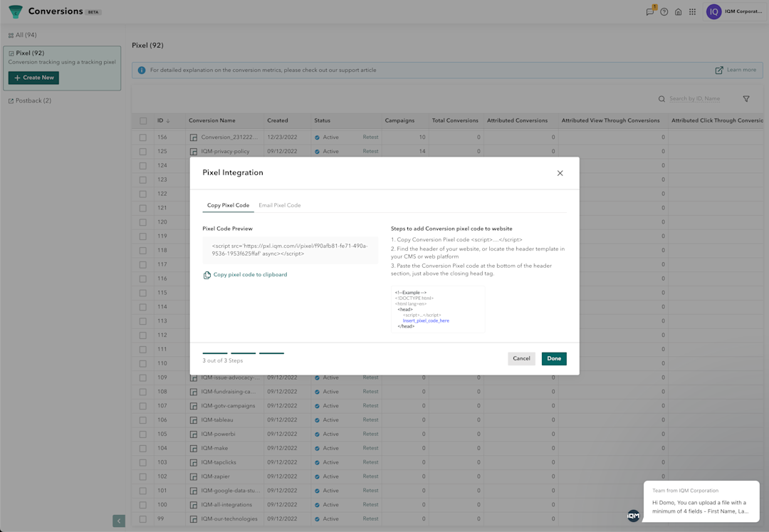Select Postback (2) in sidebar

(30, 100)
